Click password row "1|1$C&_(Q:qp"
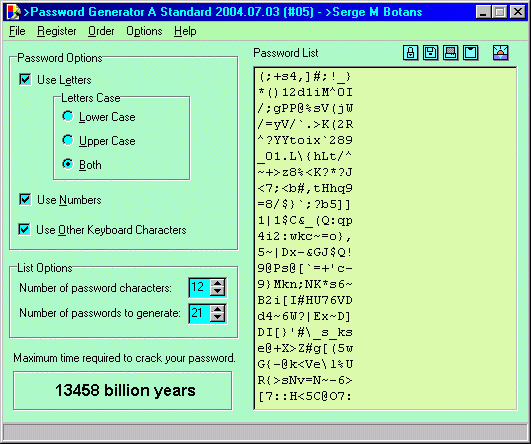 (305, 220)
